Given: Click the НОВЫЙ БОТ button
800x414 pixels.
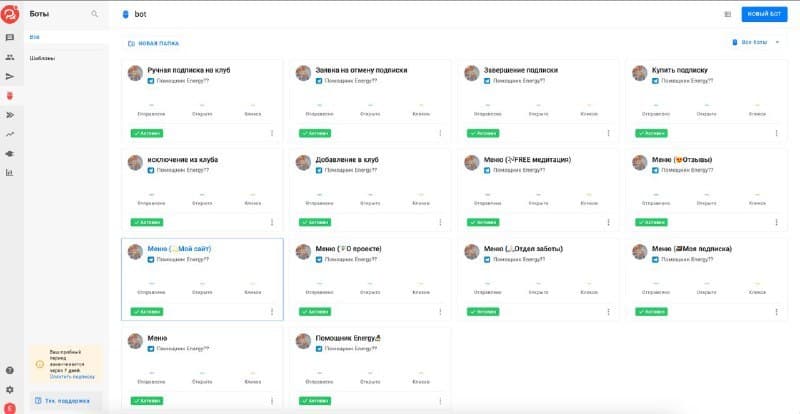Looking at the screenshot, I should point(764,14).
